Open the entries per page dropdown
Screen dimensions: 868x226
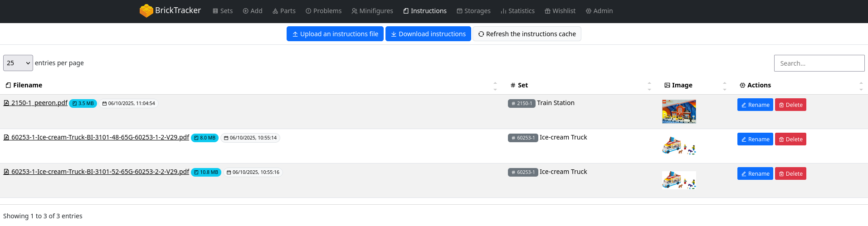click(18, 63)
